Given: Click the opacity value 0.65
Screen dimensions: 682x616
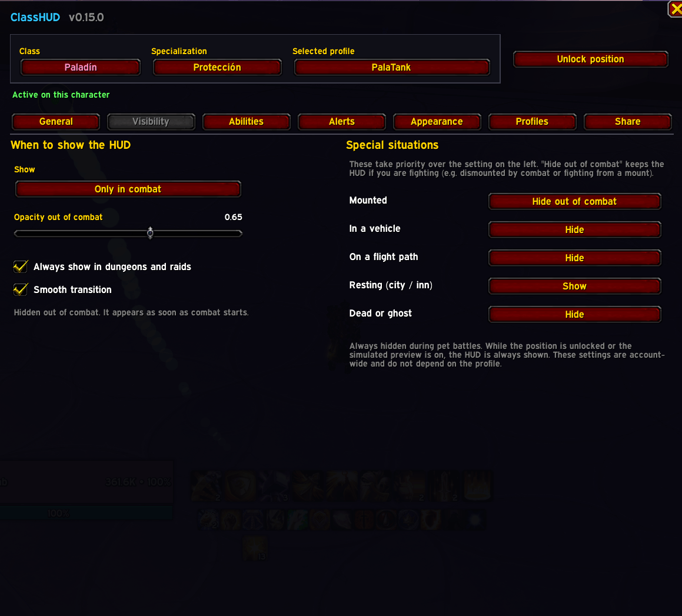Looking at the screenshot, I should coord(233,217).
